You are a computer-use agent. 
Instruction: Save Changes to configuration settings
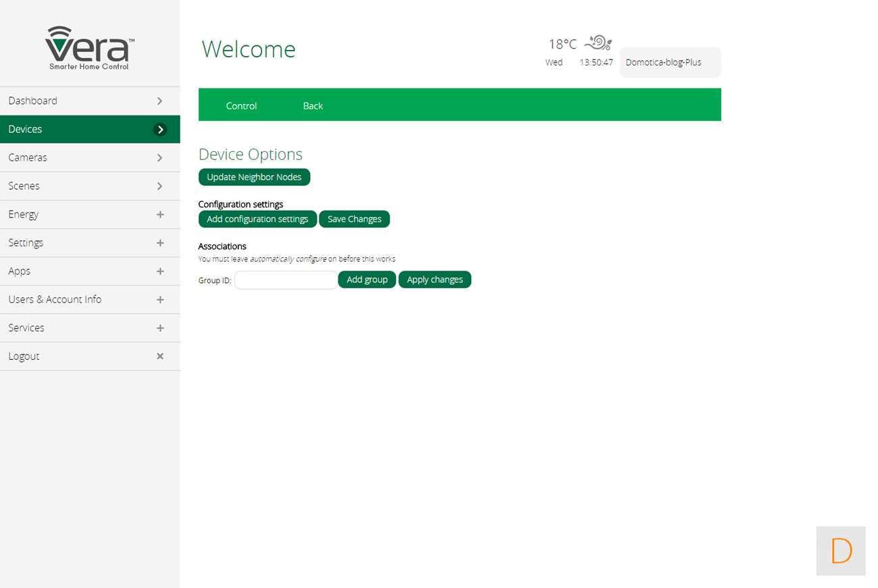(355, 219)
